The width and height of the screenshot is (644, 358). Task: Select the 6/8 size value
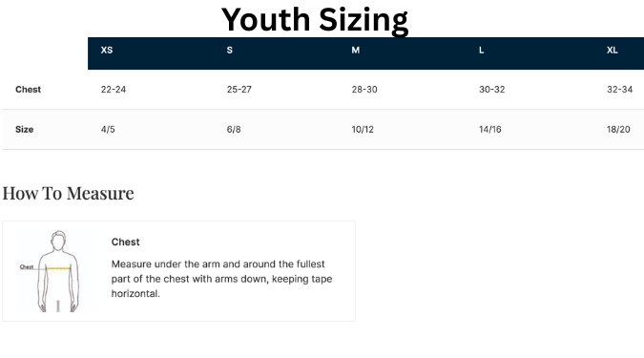pos(234,130)
